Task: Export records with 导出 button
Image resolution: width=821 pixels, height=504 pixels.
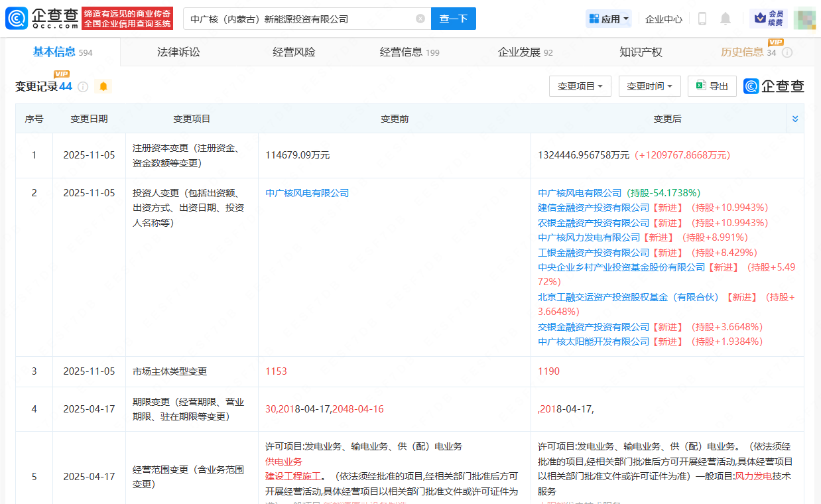Action: point(712,86)
